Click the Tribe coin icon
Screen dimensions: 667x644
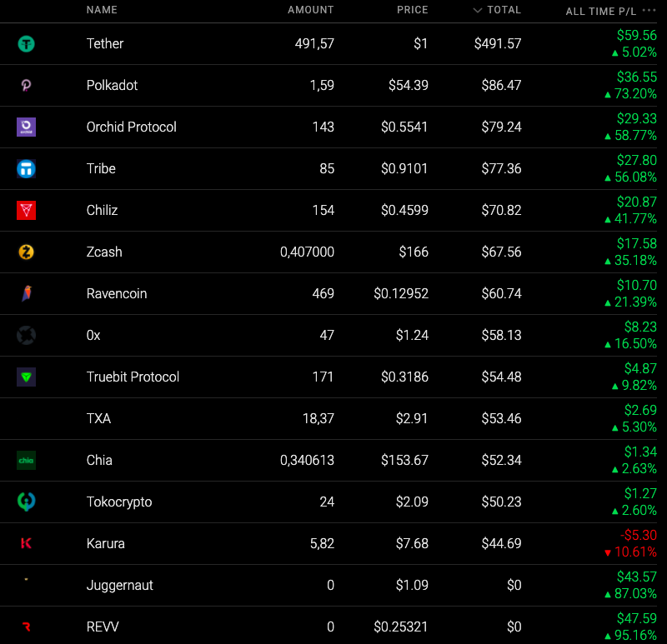coord(26,169)
